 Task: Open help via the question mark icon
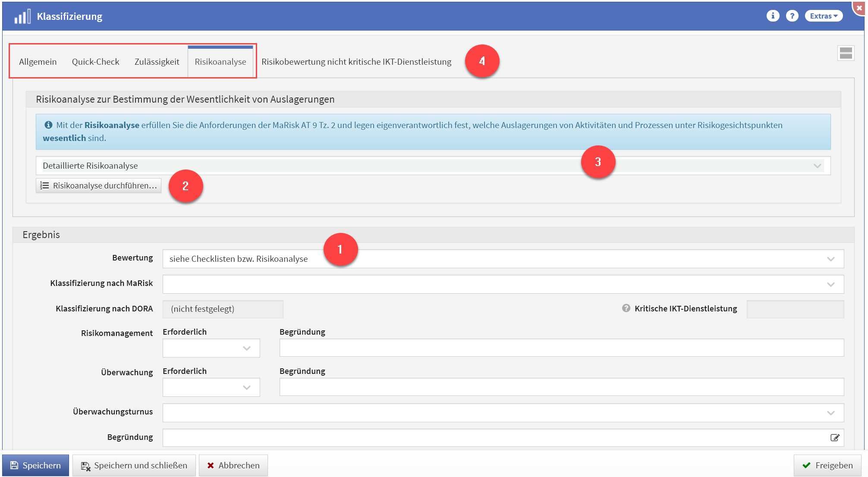pos(792,16)
